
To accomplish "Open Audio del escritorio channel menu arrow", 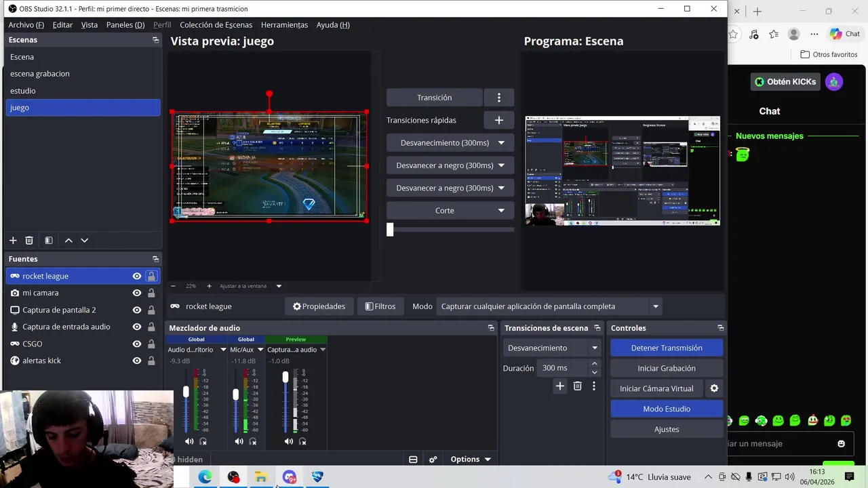I will pyautogui.click(x=223, y=350).
